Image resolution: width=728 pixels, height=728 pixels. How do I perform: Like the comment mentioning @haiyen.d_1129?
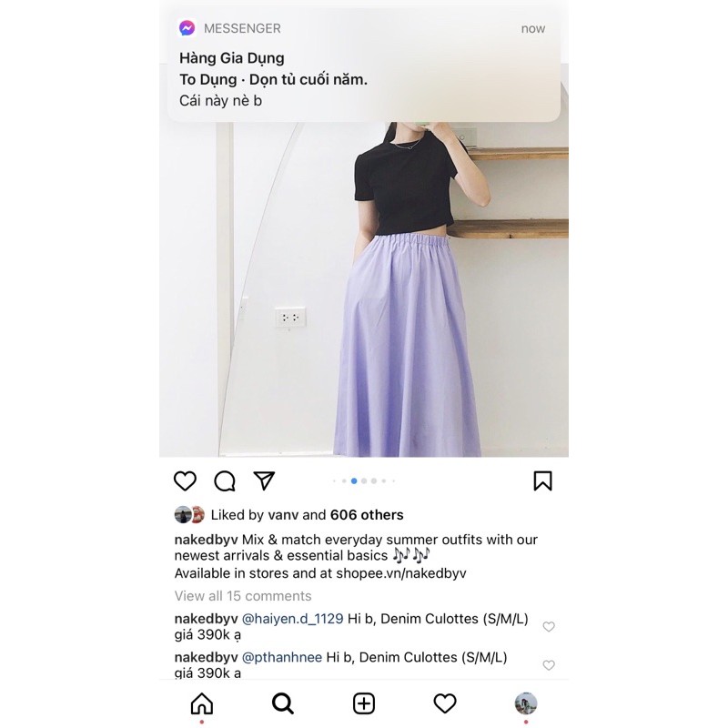pos(549,626)
